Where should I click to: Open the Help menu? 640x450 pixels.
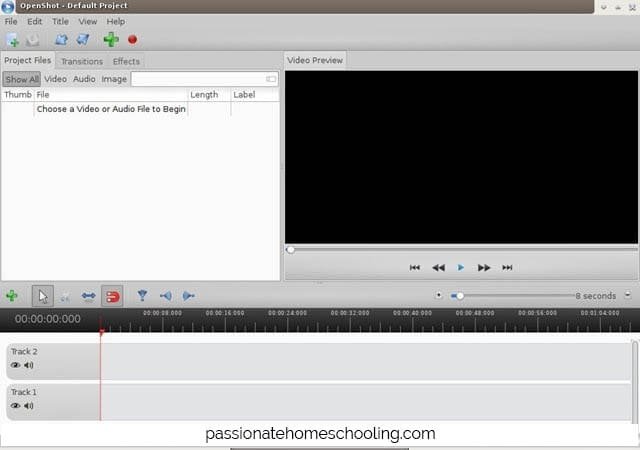[x=116, y=21]
